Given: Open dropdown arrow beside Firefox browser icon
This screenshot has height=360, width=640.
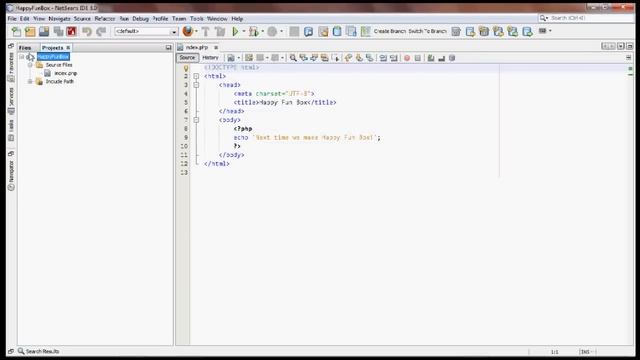Looking at the screenshot, I should click(196, 31).
